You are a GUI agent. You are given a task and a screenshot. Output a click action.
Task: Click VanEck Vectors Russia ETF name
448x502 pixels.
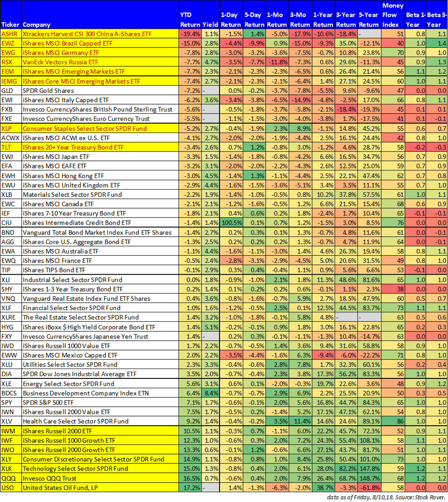tap(61, 62)
